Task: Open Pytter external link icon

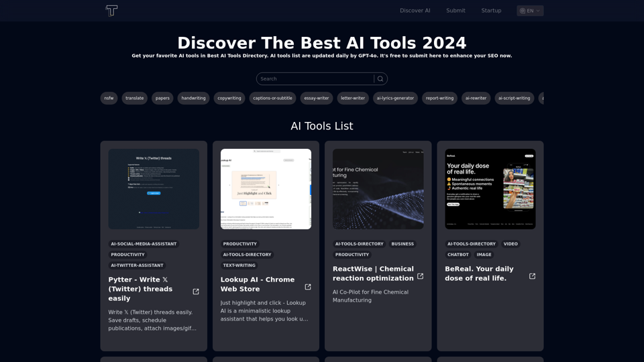Action: (196, 292)
